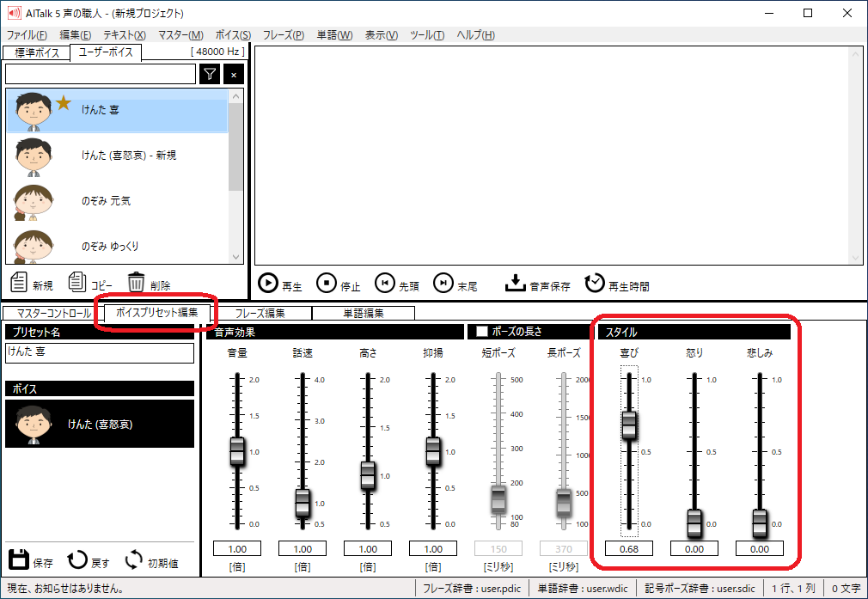
Task: Open the ヘルプ(H) menu
Action: [475, 35]
